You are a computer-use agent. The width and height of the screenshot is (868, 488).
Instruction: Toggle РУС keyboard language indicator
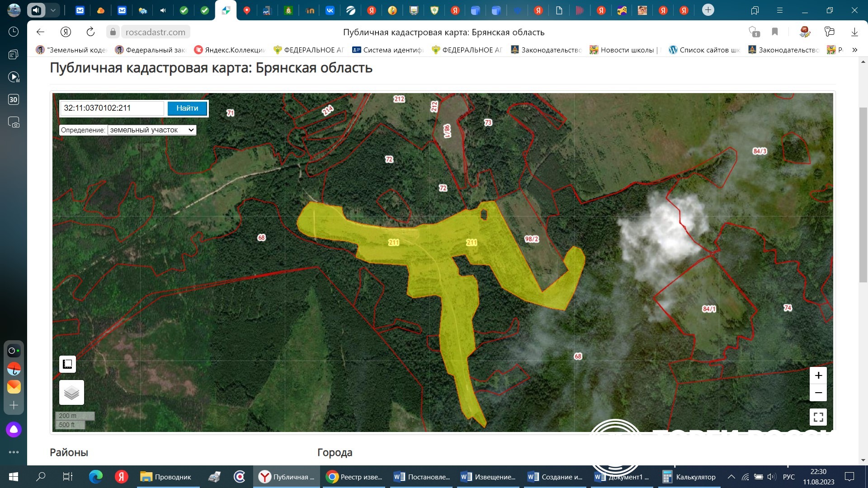click(788, 477)
